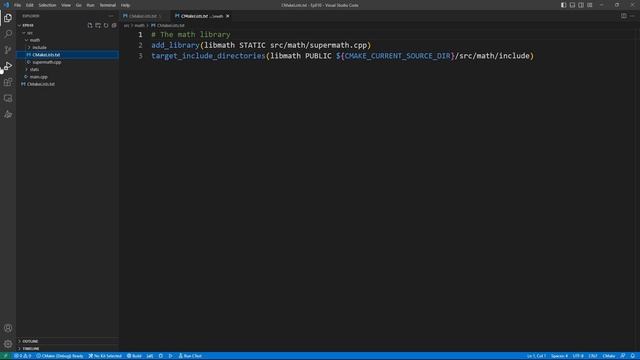Change indentation via Spaces: 4
This screenshot has height=360, width=640.
tap(559, 356)
